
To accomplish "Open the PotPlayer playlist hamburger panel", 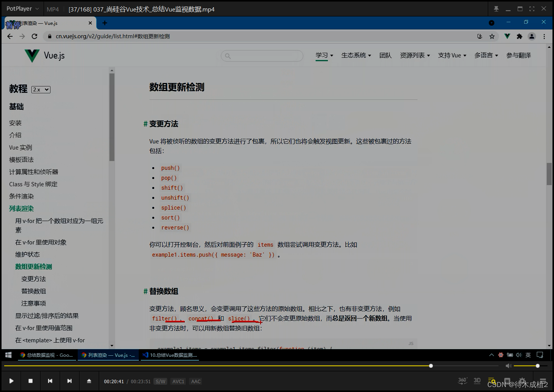I will point(543,381).
